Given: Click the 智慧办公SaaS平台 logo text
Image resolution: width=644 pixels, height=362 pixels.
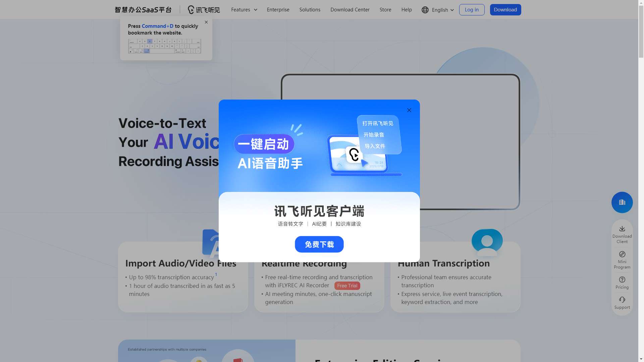Looking at the screenshot, I should coord(143,10).
